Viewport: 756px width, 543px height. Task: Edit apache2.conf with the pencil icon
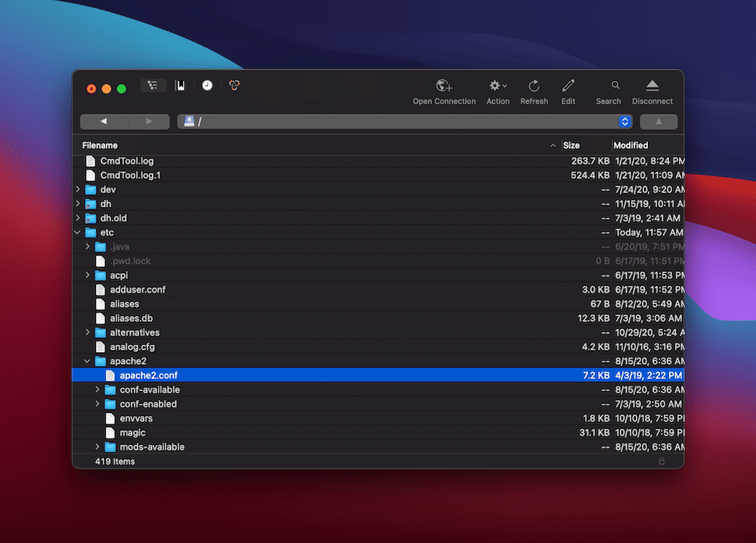(568, 85)
